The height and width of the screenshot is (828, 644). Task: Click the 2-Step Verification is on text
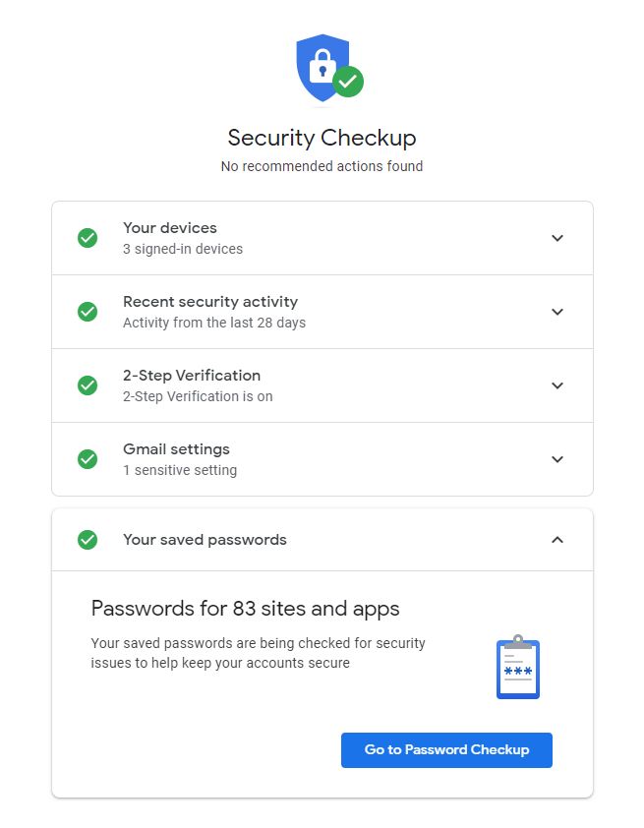(x=198, y=396)
